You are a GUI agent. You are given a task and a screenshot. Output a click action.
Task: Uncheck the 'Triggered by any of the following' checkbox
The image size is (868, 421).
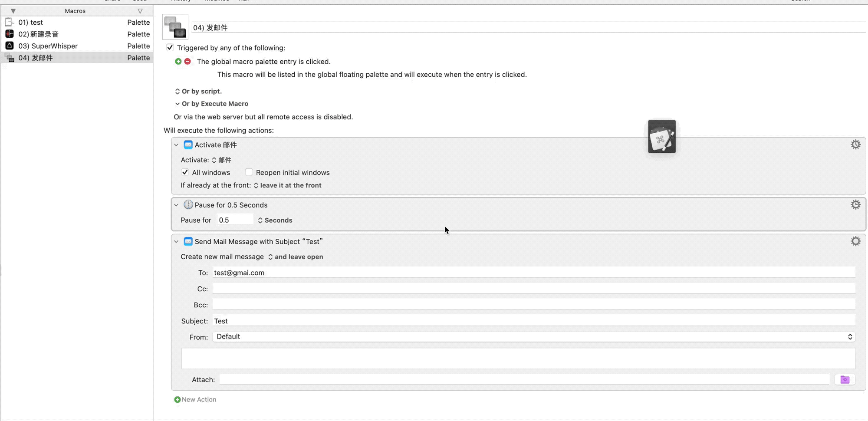tap(170, 48)
